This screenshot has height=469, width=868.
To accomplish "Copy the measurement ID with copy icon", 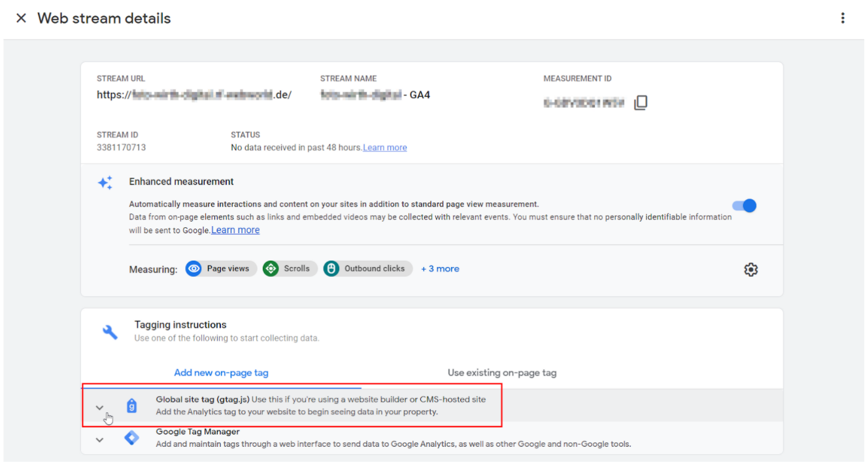I will [641, 103].
